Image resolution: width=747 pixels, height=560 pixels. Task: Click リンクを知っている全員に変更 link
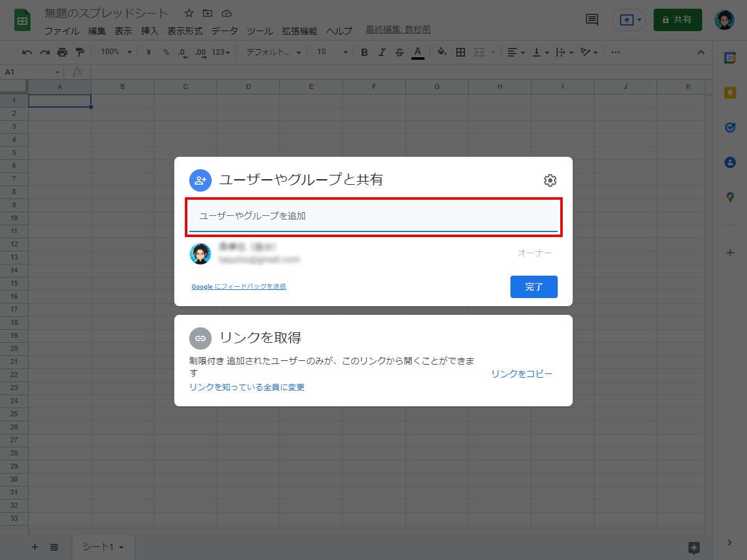point(247,388)
